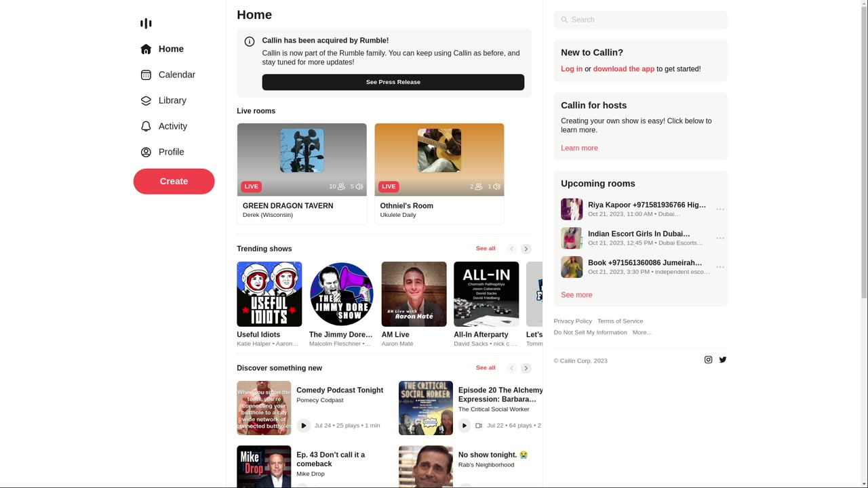Open options for Riya Kapoor upcoming room
This screenshot has height=488, width=868.
click(x=720, y=209)
